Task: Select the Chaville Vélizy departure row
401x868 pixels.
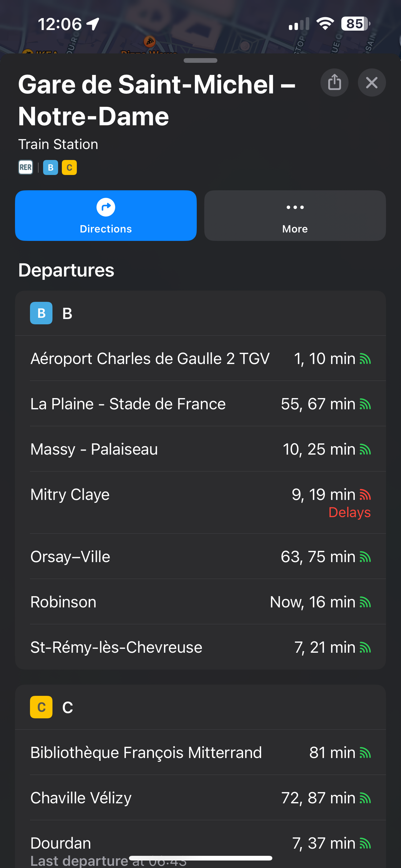Action: [x=81, y=798]
